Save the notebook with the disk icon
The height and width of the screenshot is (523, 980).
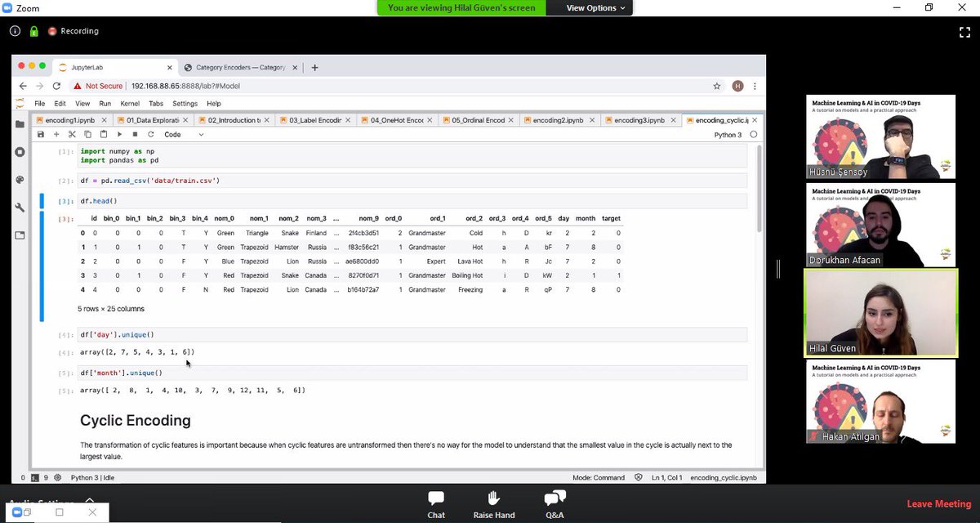[x=41, y=134]
